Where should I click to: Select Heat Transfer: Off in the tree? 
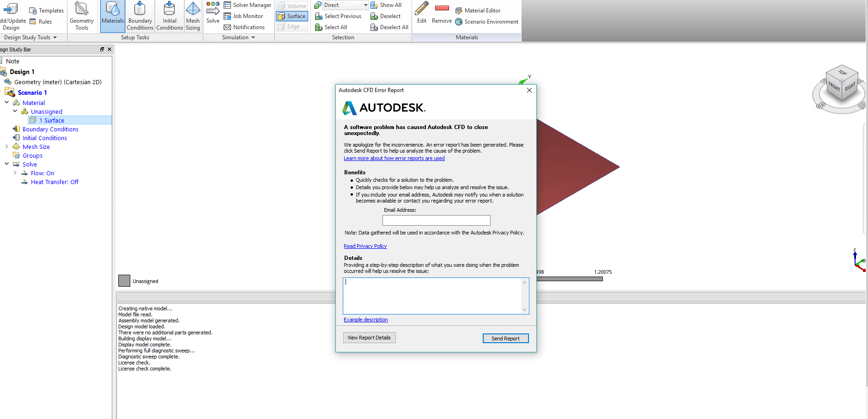click(55, 182)
